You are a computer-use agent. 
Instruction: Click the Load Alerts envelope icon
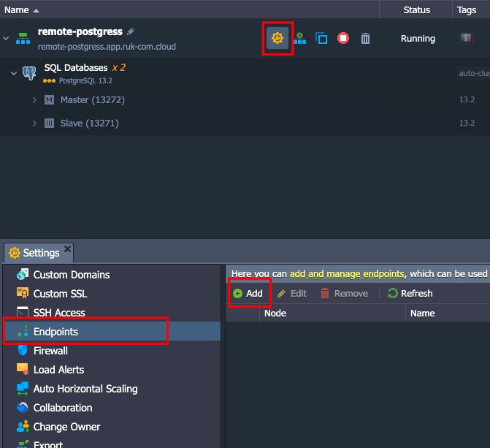23,369
